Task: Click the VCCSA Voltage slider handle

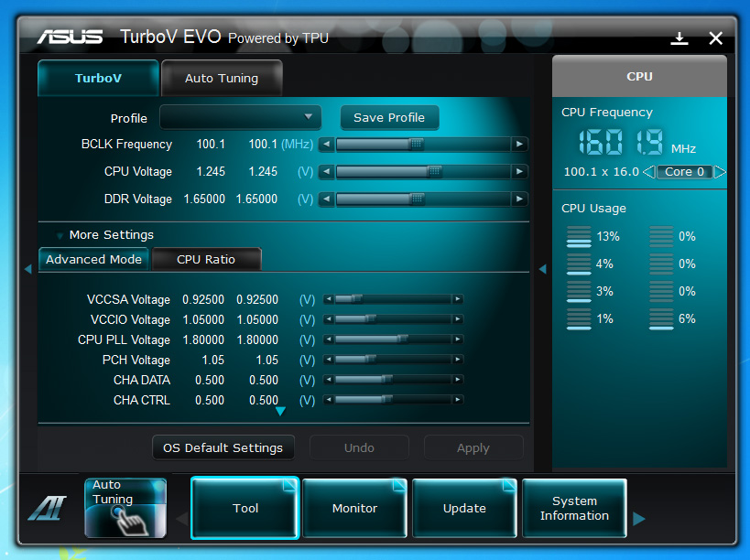Action: pos(357,299)
